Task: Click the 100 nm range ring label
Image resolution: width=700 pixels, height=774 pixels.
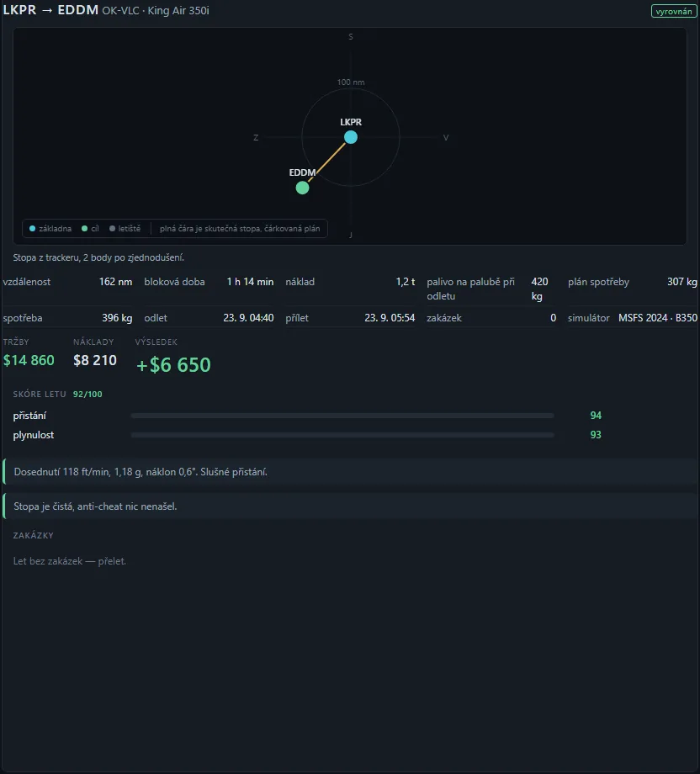Action: [x=351, y=82]
